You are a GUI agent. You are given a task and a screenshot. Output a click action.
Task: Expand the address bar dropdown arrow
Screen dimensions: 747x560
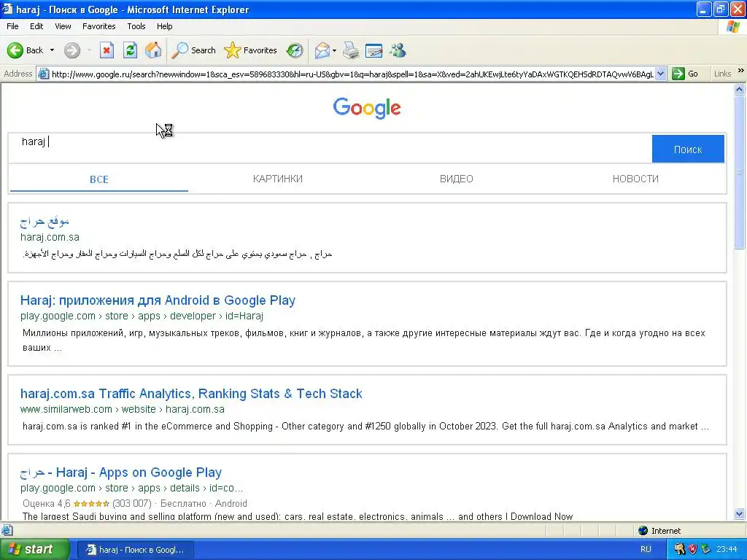click(x=660, y=74)
